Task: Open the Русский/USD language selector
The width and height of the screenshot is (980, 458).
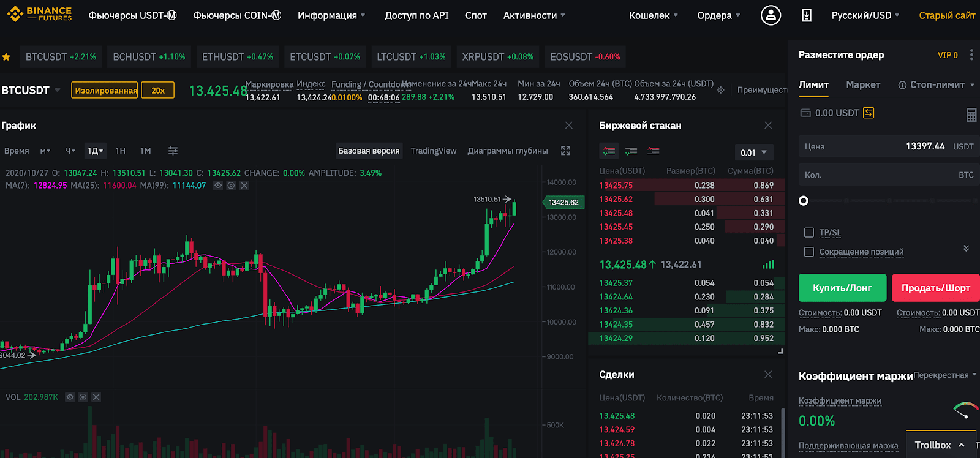Action: coord(865,15)
